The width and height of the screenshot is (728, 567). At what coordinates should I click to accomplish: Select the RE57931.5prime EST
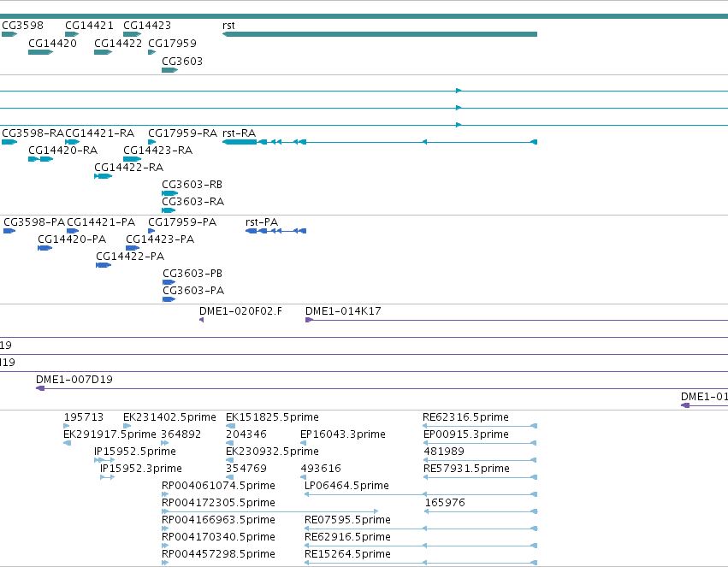pyautogui.click(x=466, y=470)
